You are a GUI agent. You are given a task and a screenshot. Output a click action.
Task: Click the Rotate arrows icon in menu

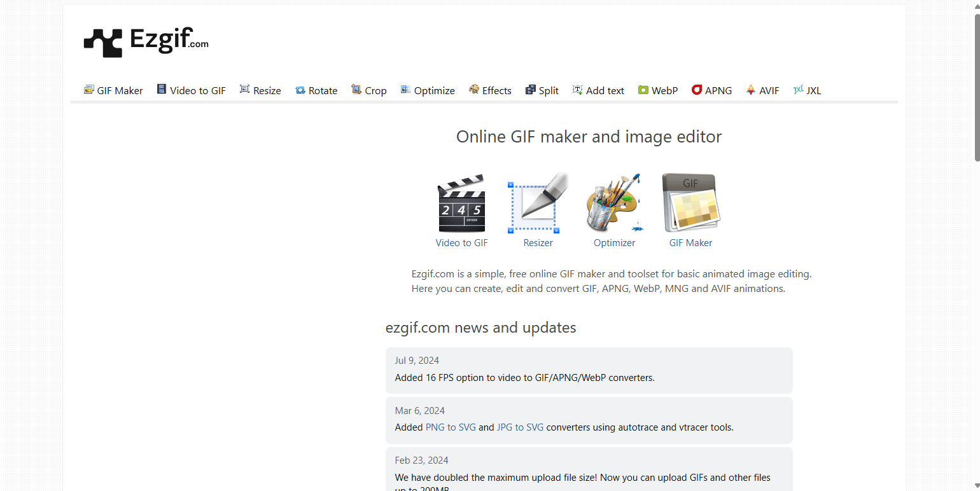300,90
